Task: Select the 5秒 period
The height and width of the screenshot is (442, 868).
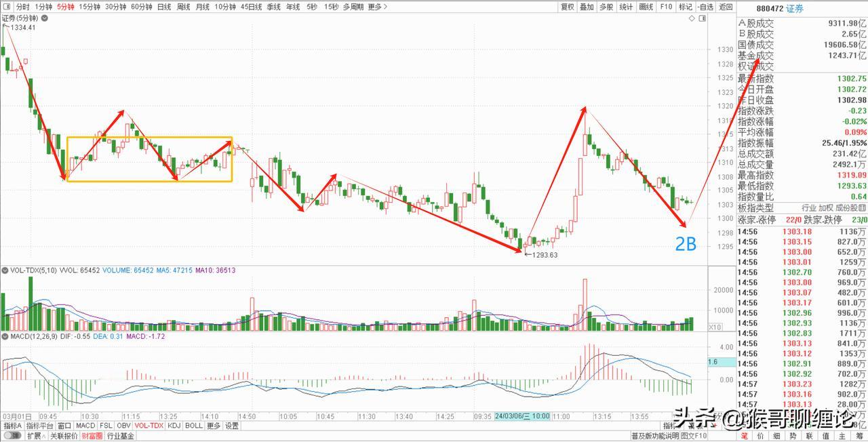Action: point(311,7)
